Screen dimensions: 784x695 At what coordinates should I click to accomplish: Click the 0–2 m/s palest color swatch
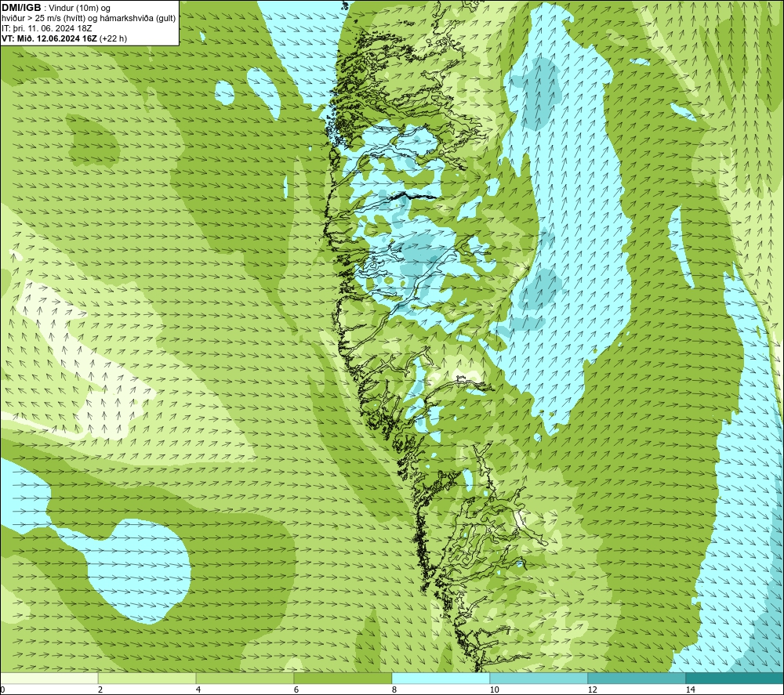pyautogui.click(x=49, y=678)
